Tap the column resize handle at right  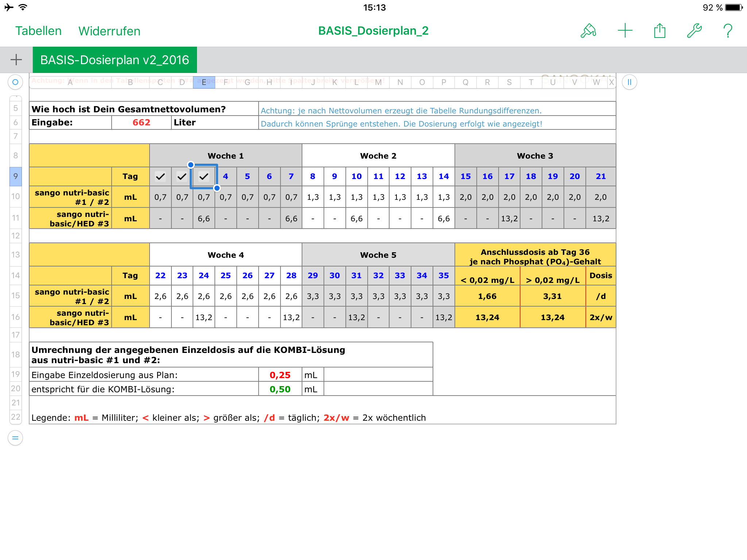click(x=629, y=82)
